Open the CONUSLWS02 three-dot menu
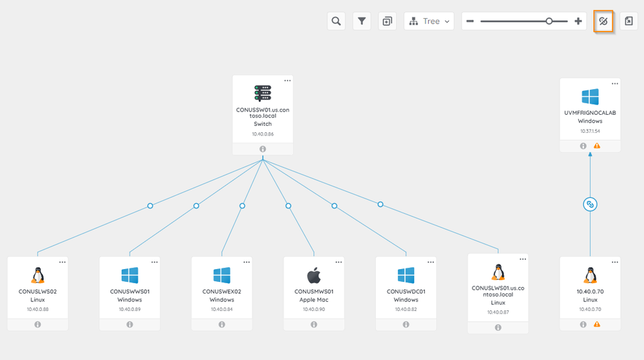 (x=63, y=262)
